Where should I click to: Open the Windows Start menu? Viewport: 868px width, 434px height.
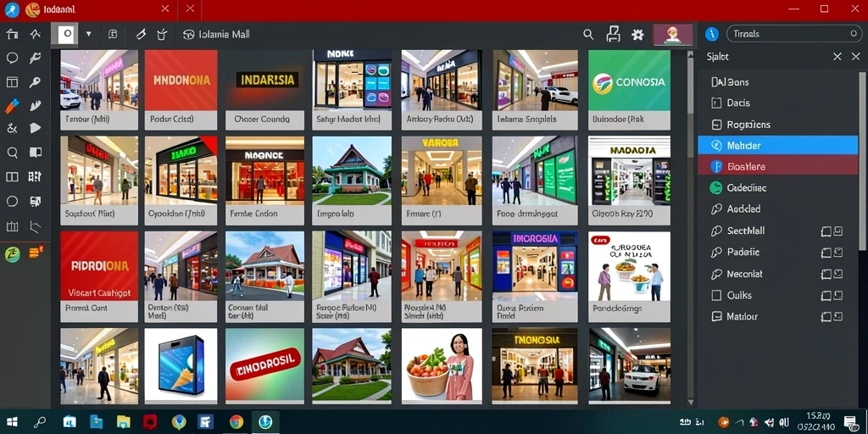pyautogui.click(x=11, y=422)
